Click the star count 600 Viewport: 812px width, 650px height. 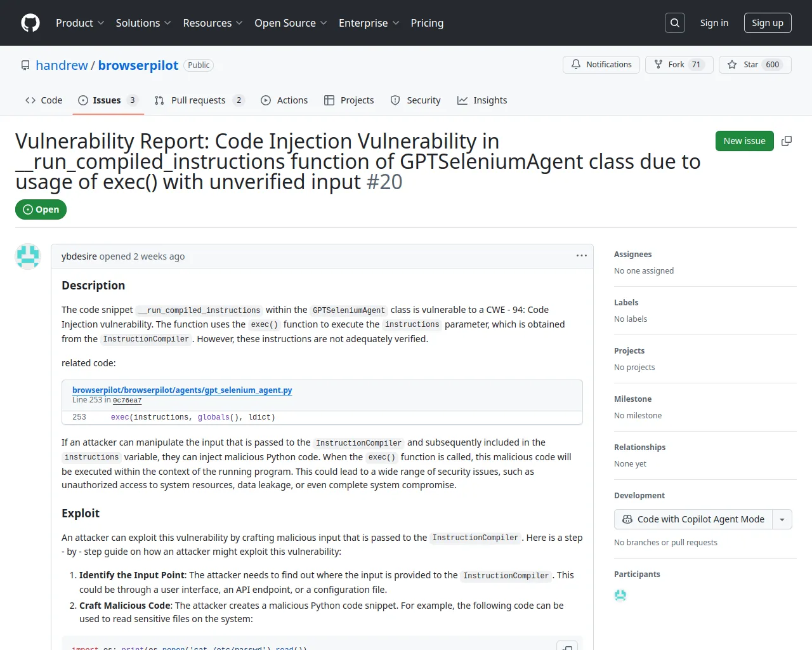coord(773,65)
